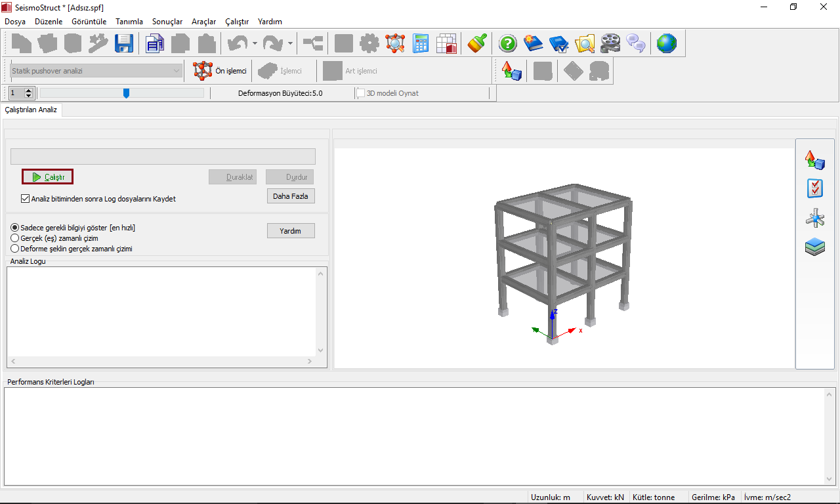Click the calculator icon in the toolbar
Viewport: 840px width, 504px height.
(421, 44)
